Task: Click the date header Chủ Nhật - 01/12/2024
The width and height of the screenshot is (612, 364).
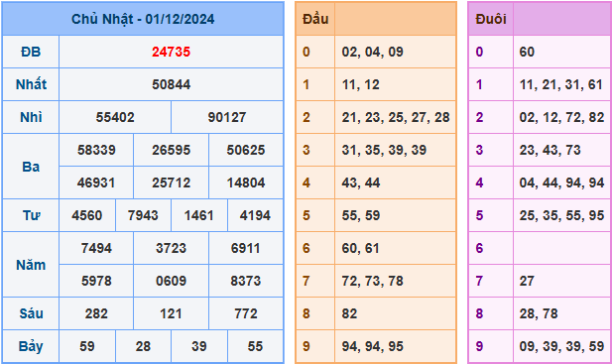Action: (x=143, y=19)
